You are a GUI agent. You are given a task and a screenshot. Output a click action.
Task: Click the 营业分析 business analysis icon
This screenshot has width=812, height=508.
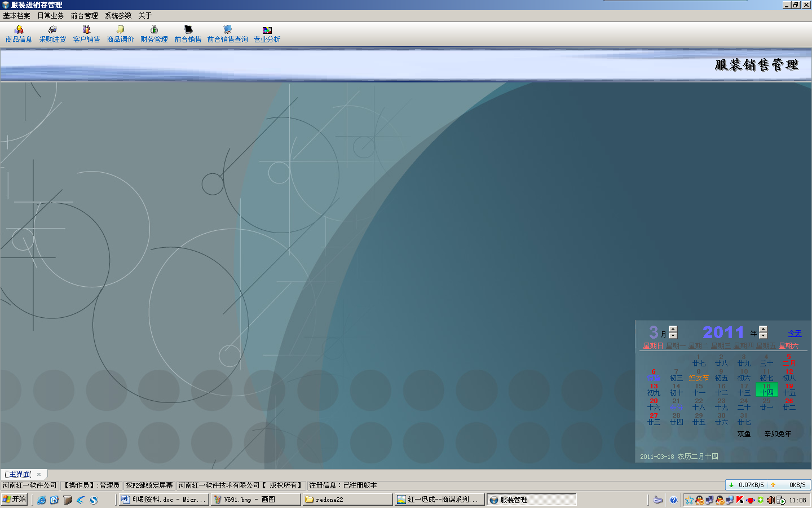coord(267,34)
